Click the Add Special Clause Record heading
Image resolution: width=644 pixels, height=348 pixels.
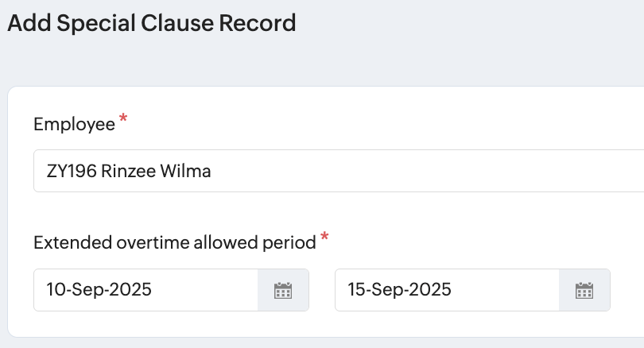point(152,23)
